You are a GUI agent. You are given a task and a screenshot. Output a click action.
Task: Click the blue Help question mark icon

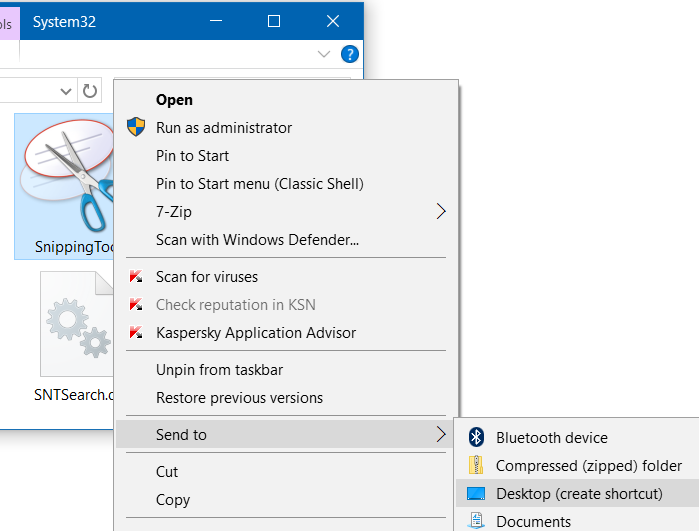pyautogui.click(x=350, y=54)
